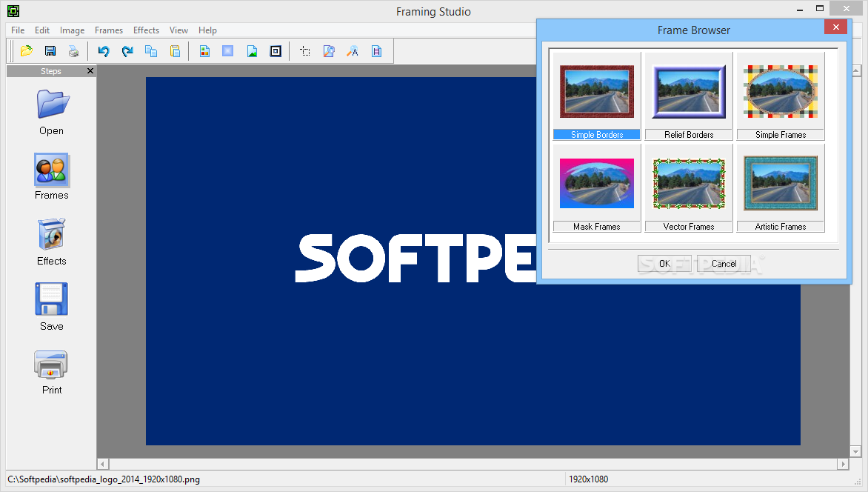
Task: Select the Relief Borders thumbnail
Action: 689,91
